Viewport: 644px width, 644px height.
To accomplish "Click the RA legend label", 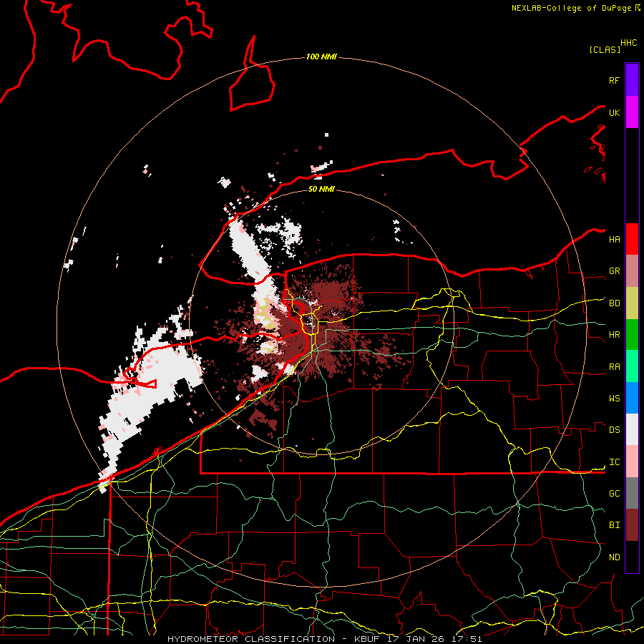I will [614, 367].
